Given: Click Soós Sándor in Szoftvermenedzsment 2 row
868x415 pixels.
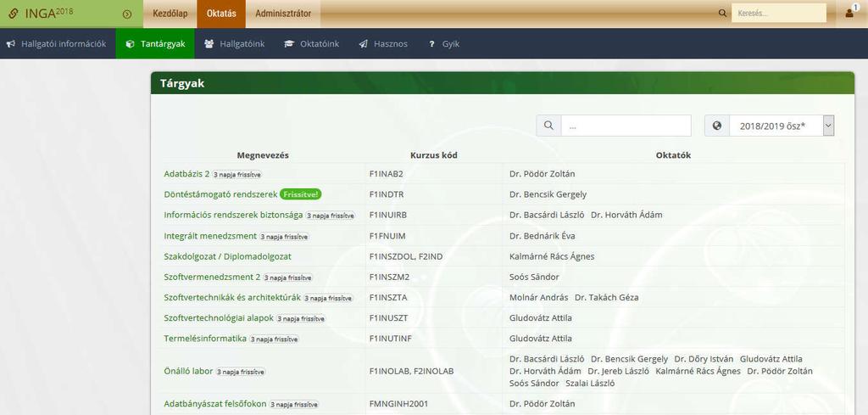Looking at the screenshot, I should tap(534, 277).
